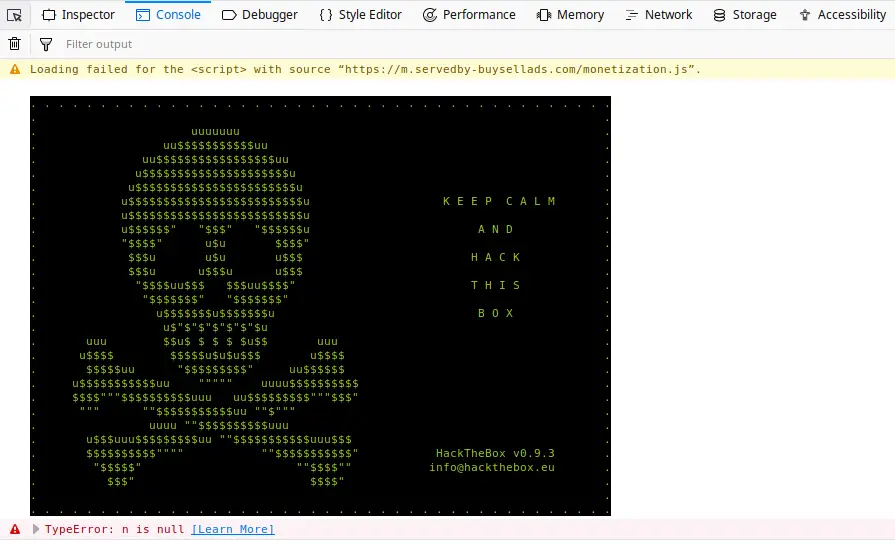The height and width of the screenshot is (544, 895).
Task: Click the buysellads loading failed warning text
Action: (365, 69)
